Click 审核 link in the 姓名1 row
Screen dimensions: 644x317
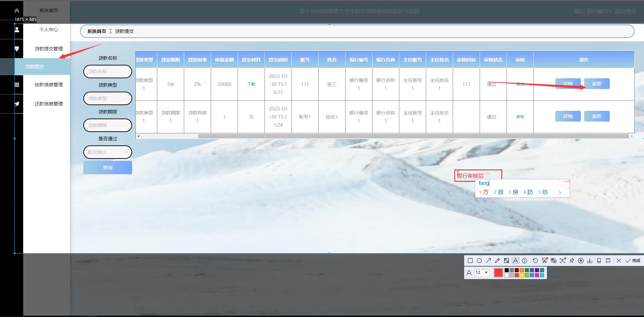(520, 117)
